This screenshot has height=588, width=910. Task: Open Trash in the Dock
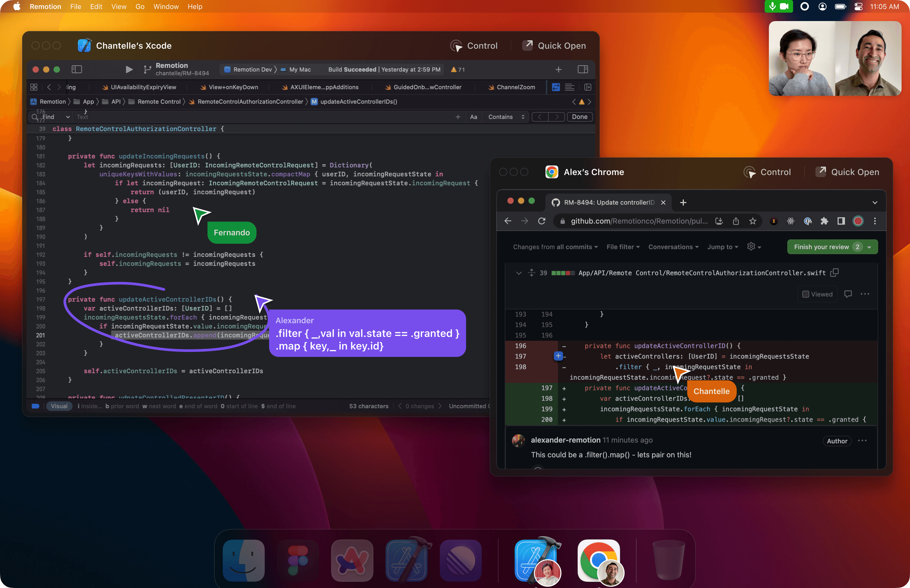(669, 560)
